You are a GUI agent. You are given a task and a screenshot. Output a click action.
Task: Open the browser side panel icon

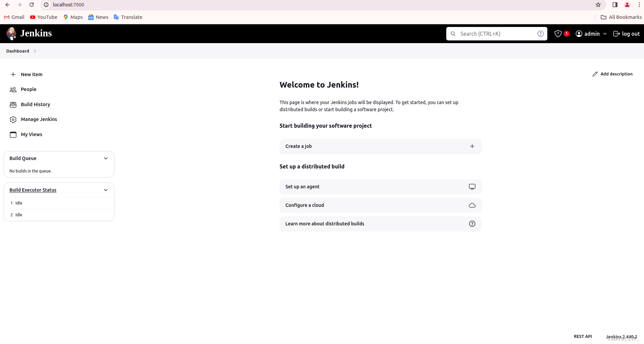click(x=615, y=5)
